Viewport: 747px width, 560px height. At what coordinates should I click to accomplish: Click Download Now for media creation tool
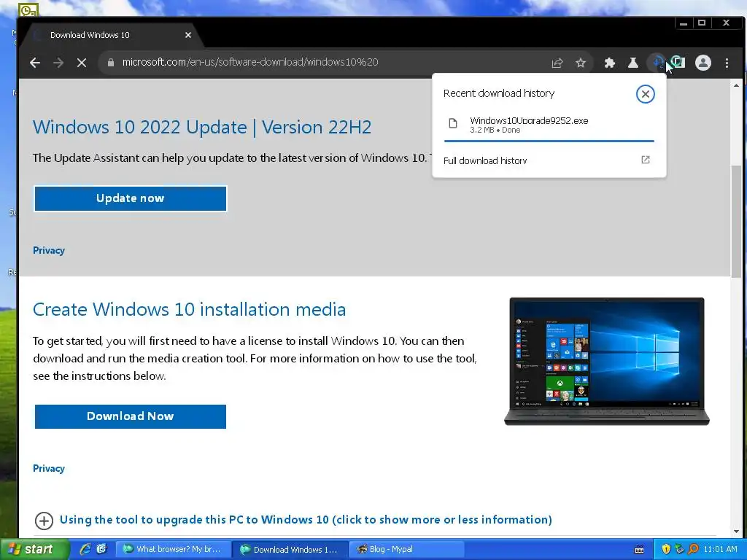pyautogui.click(x=130, y=416)
